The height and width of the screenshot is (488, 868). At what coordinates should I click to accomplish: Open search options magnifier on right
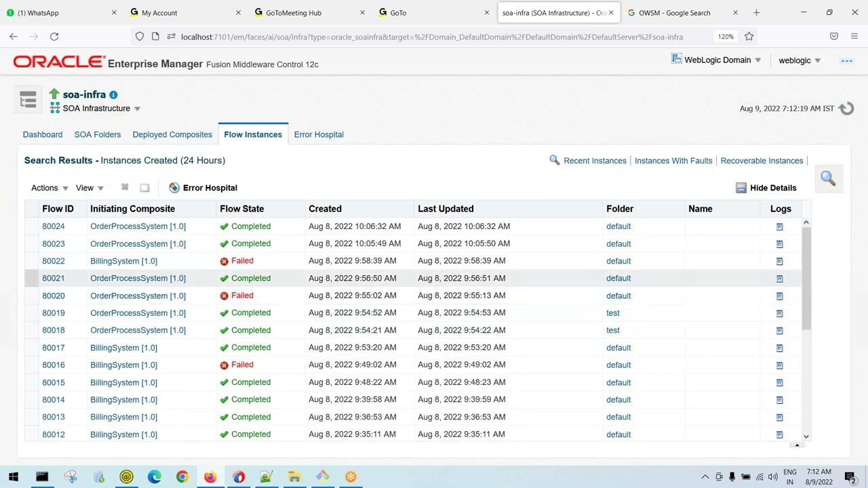click(x=828, y=178)
